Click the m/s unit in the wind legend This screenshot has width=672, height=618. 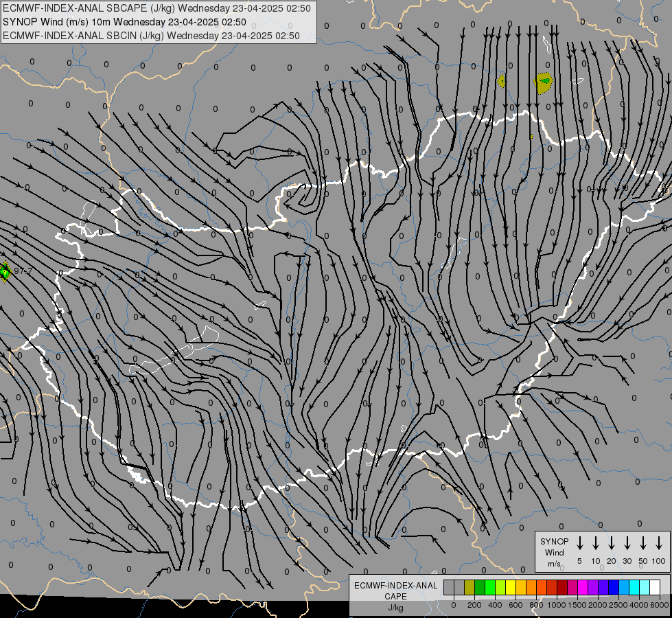click(x=554, y=564)
